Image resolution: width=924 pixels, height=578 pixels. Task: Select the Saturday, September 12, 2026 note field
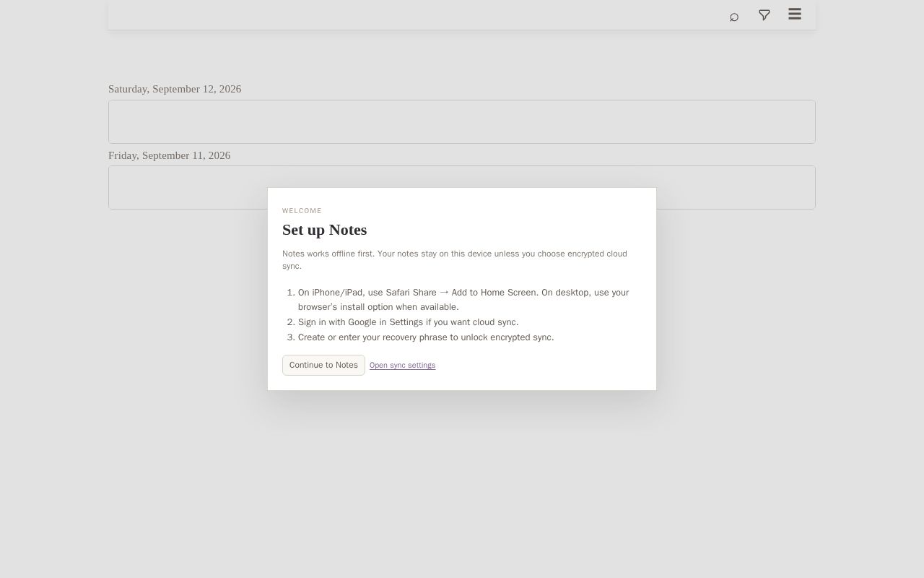pyautogui.click(x=462, y=121)
